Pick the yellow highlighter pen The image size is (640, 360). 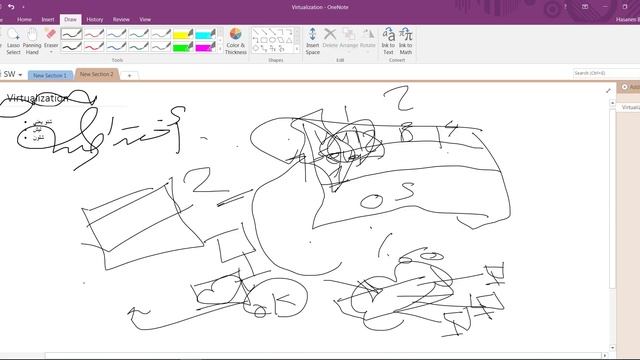pos(183,34)
